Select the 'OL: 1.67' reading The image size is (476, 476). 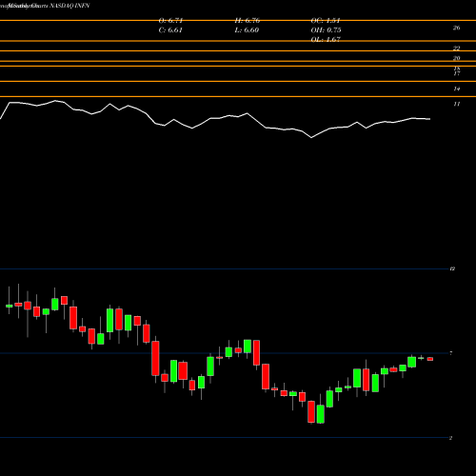(326, 40)
